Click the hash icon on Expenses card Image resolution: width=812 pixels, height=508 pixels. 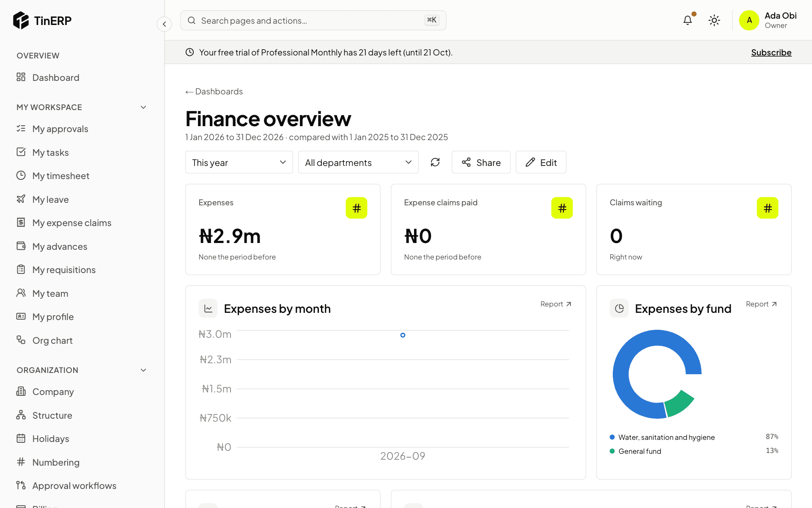coord(357,208)
